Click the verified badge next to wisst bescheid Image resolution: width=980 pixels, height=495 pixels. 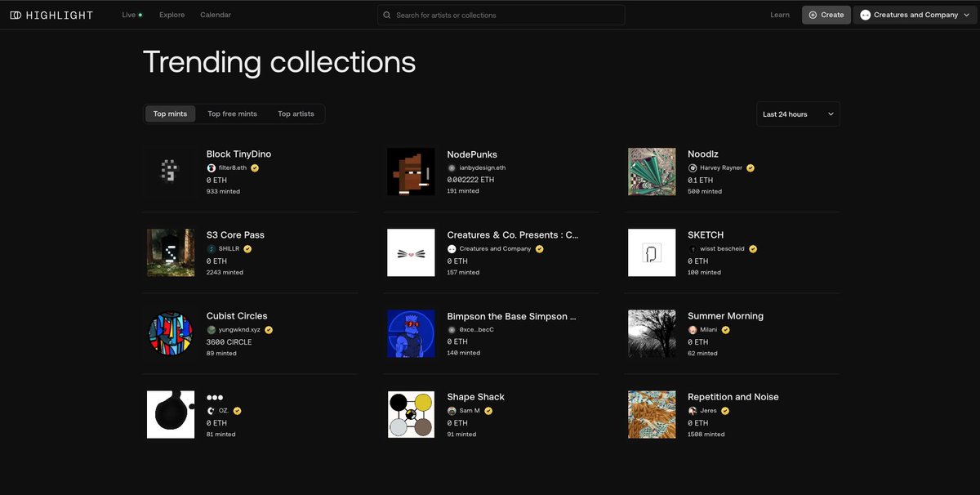coord(753,249)
